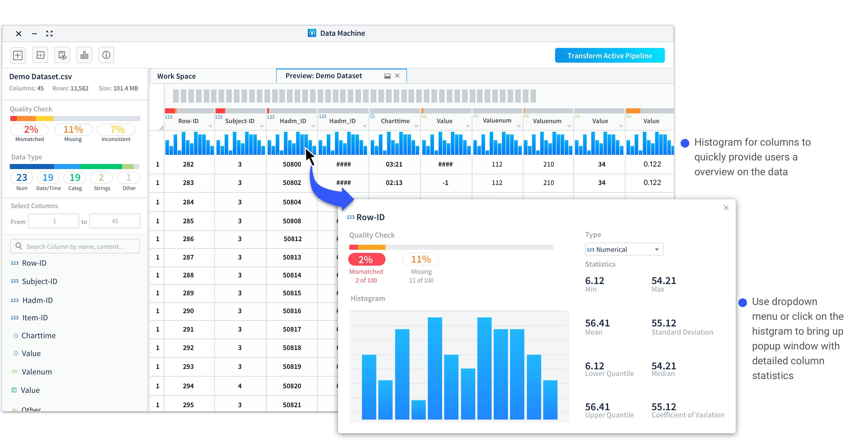868x447 pixels.
Task: Filter by the 19 Categ data type pill
Action: [75, 178]
